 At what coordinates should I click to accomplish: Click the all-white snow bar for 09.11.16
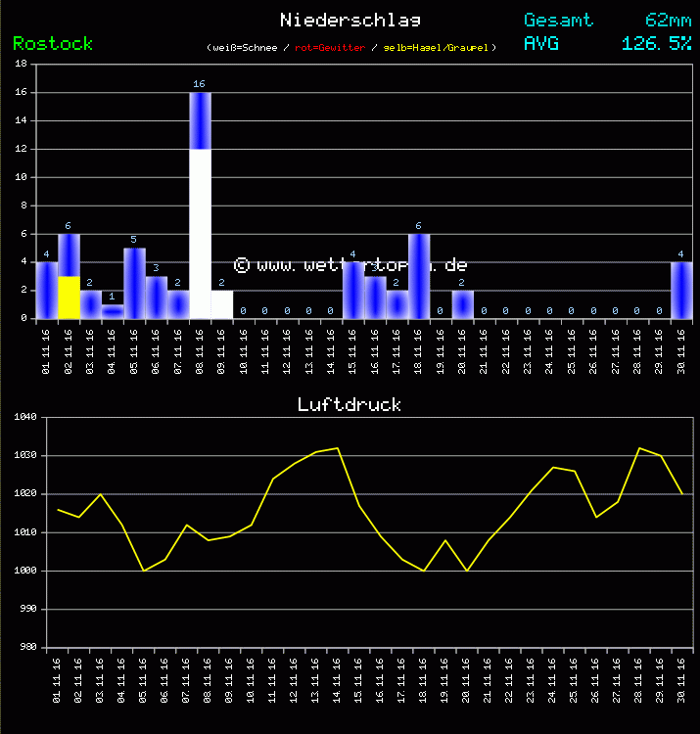222,303
